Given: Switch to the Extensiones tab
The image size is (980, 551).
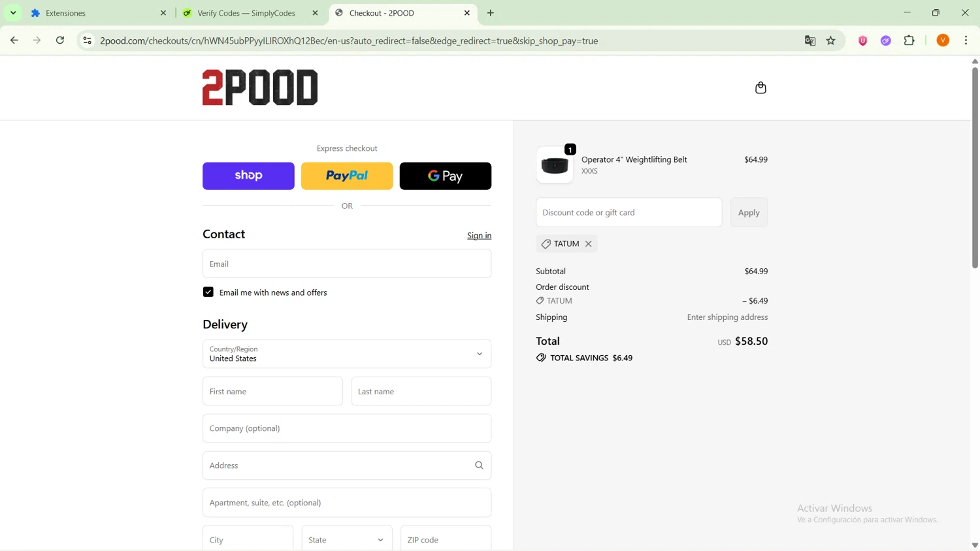Looking at the screenshot, I should click(x=97, y=13).
